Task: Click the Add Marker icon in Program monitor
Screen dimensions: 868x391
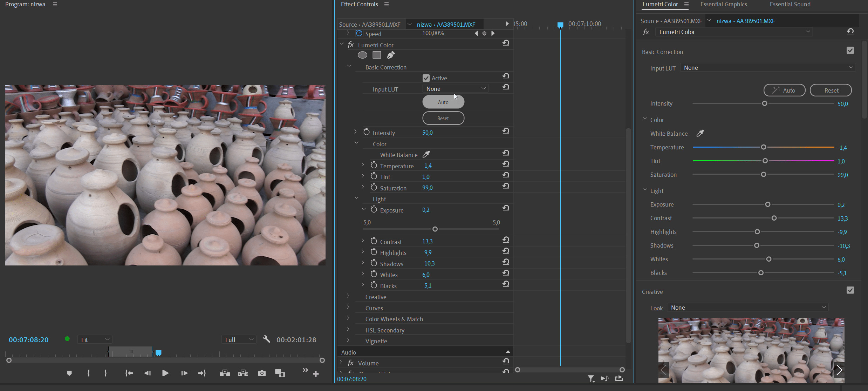Action: click(69, 373)
